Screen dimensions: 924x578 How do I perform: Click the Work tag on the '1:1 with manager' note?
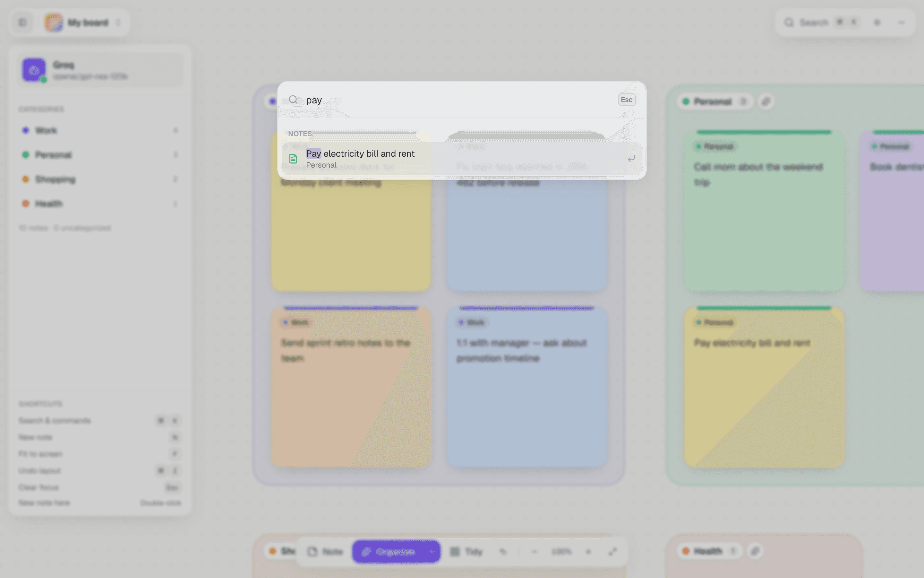[472, 323]
